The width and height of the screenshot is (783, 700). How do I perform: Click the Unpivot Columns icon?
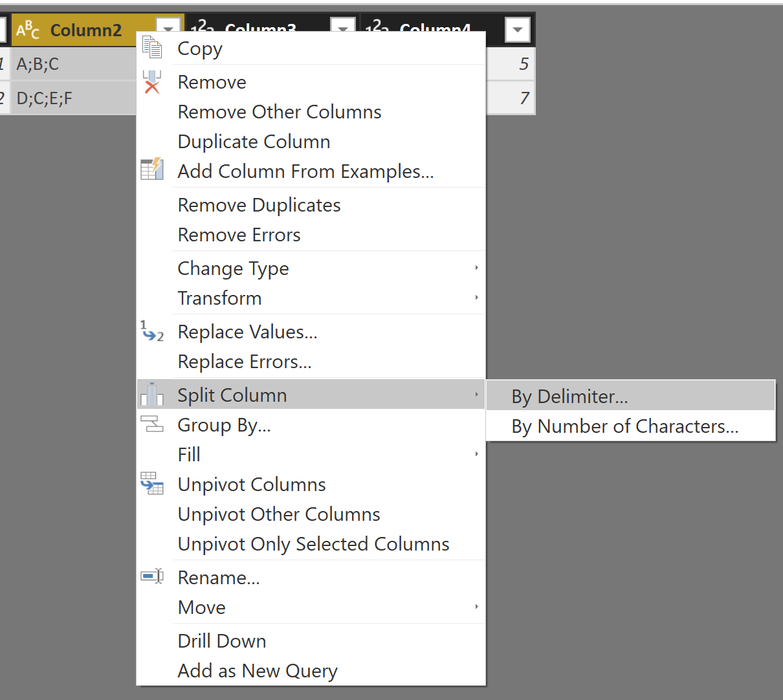point(152,483)
